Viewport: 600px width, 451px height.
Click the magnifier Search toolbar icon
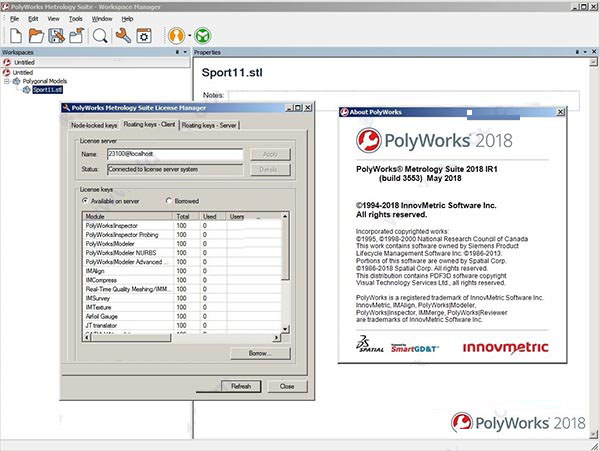100,36
